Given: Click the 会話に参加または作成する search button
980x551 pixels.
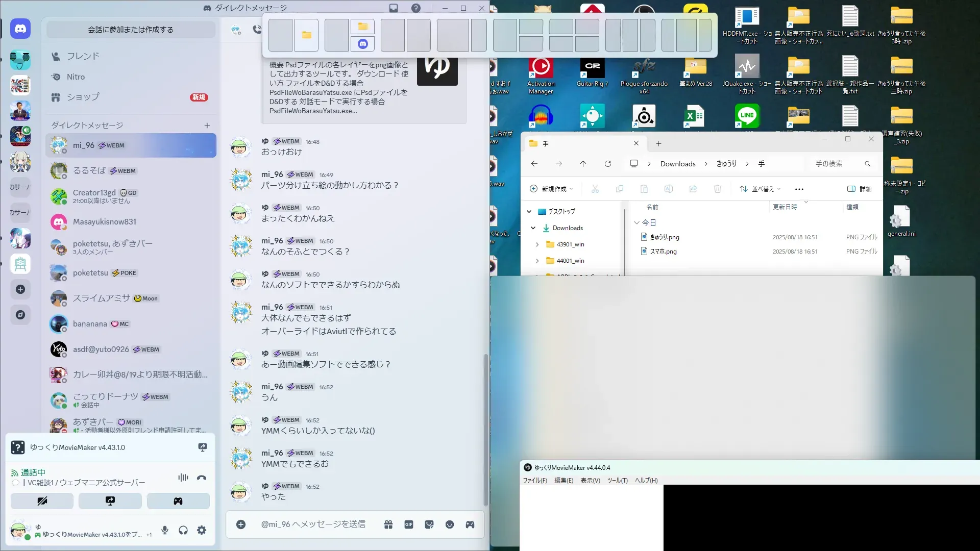Looking at the screenshot, I should click(x=131, y=30).
